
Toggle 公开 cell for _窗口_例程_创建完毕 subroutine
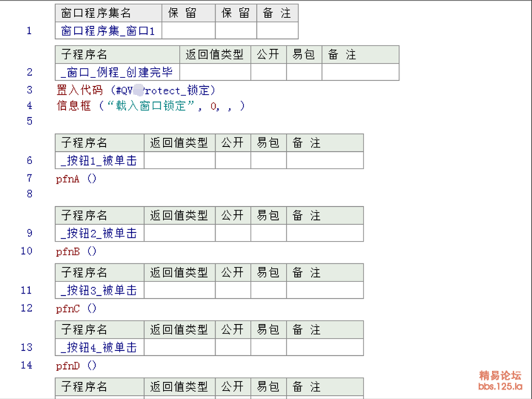(268, 72)
